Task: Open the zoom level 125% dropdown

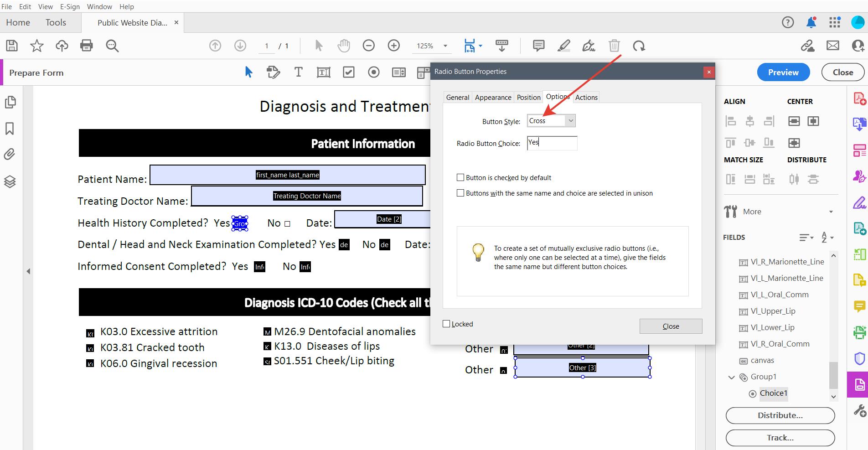Action: click(x=445, y=46)
